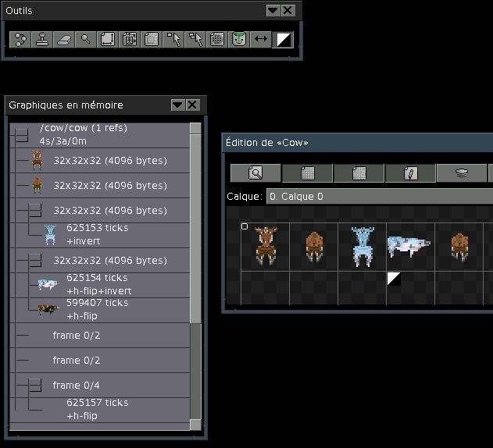Viewport: 493px width, 448px height.
Task: Select the magnifying glass tool in Outils
Action: (x=85, y=40)
